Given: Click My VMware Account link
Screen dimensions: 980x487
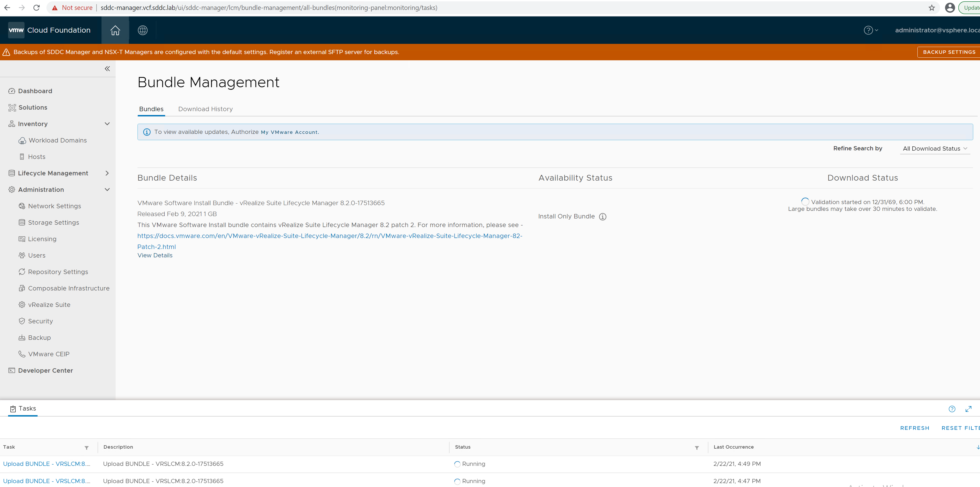Looking at the screenshot, I should pyautogui.click(x=289, y=132).
